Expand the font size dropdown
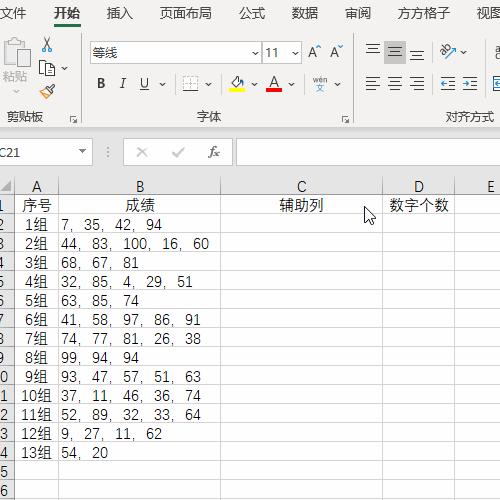This screenshot has height=500, width=500. pyautogui.click(x=295, y=53)
